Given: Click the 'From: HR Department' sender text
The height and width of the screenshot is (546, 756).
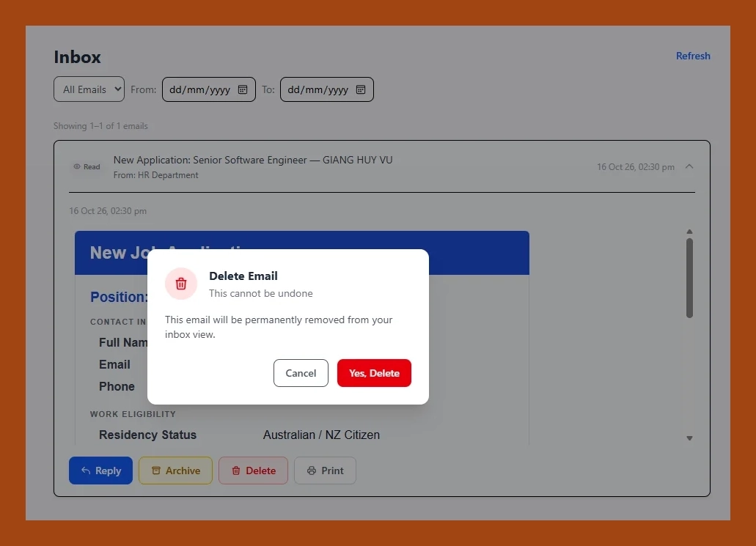Looking at the screenshot, I should pos(155,175).
